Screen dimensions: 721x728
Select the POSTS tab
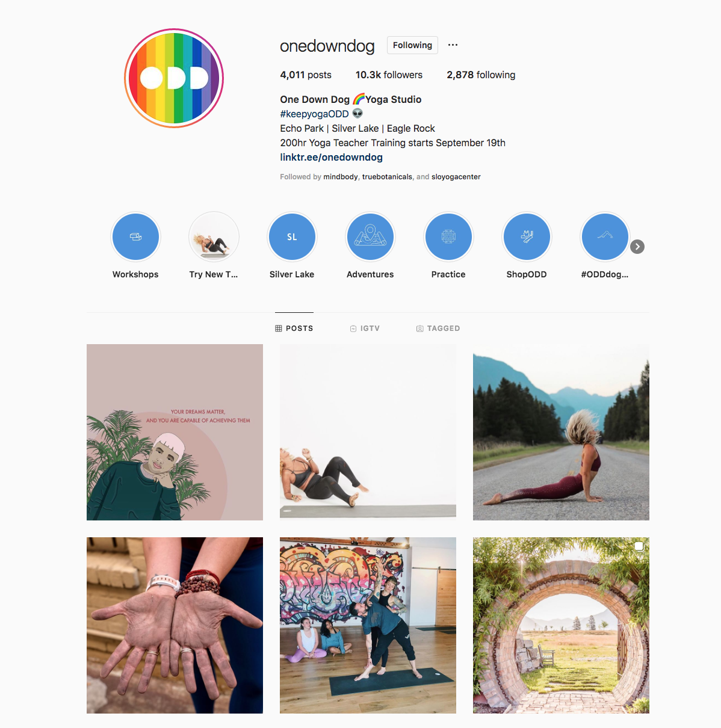click(x=294, y=329)
